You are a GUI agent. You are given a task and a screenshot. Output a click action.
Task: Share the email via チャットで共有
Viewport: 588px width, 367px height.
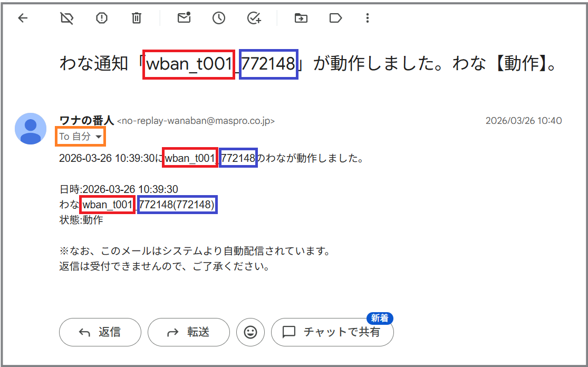332,332
